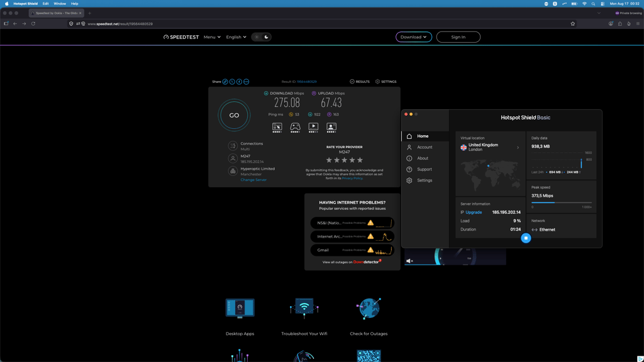The height and width of the screenshot is (362, 644).
Task: Click the Sign In button
Action: [458, 37]
